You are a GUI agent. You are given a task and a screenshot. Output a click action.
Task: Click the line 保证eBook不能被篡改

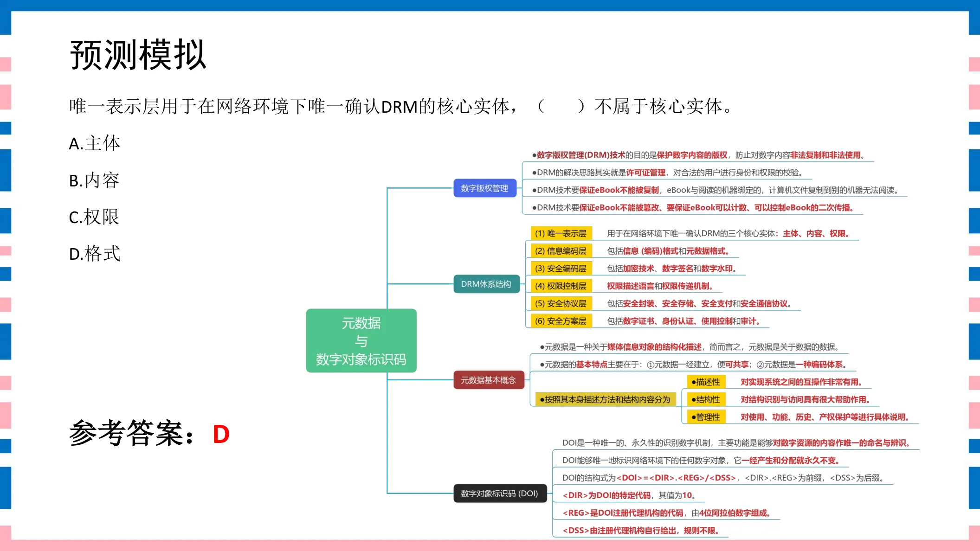(x=693, y=208)
